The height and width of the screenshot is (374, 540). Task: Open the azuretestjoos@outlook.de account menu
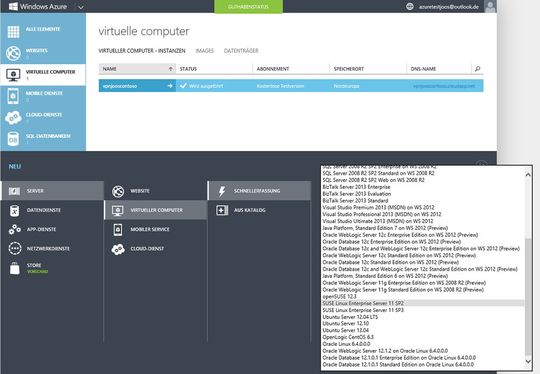pyautogui.click(x=448, y=7)
